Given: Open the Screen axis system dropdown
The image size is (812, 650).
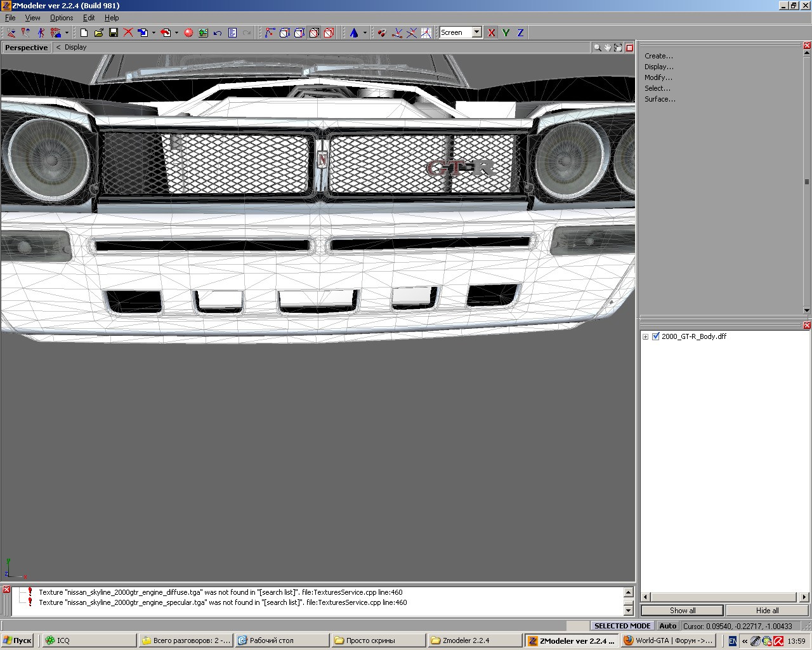Looking at the screenshot, I should click(477, 32).
